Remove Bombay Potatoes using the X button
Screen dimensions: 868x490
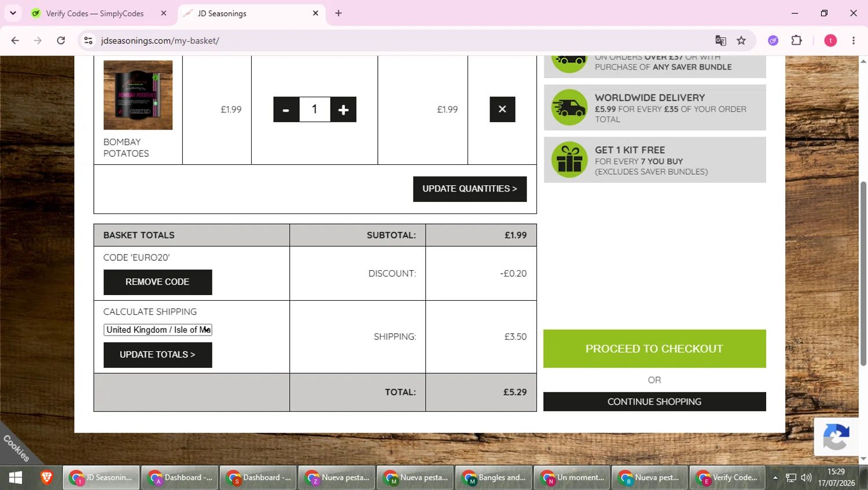pos(502,109)
